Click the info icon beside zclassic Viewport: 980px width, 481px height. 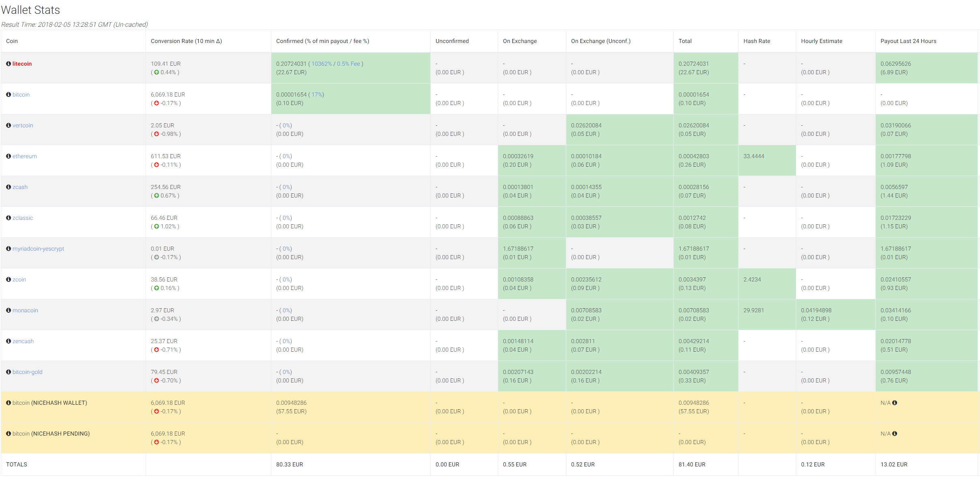[x=9, y=218]
